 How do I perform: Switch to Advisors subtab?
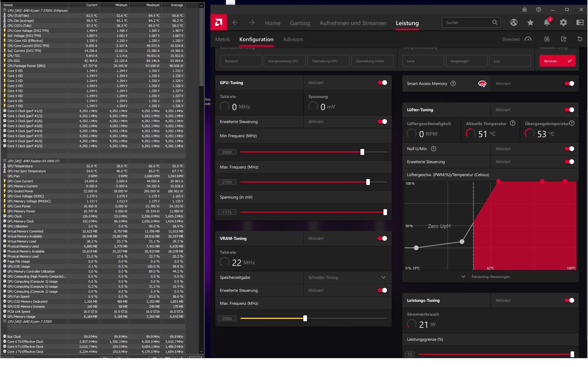293,39
